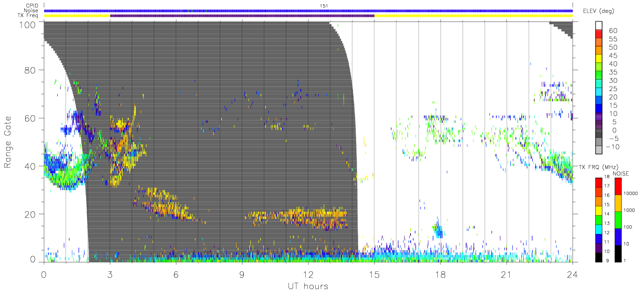
Task: Click the '40' tick label on Range Gate axis
Action: tap(30, 166)
